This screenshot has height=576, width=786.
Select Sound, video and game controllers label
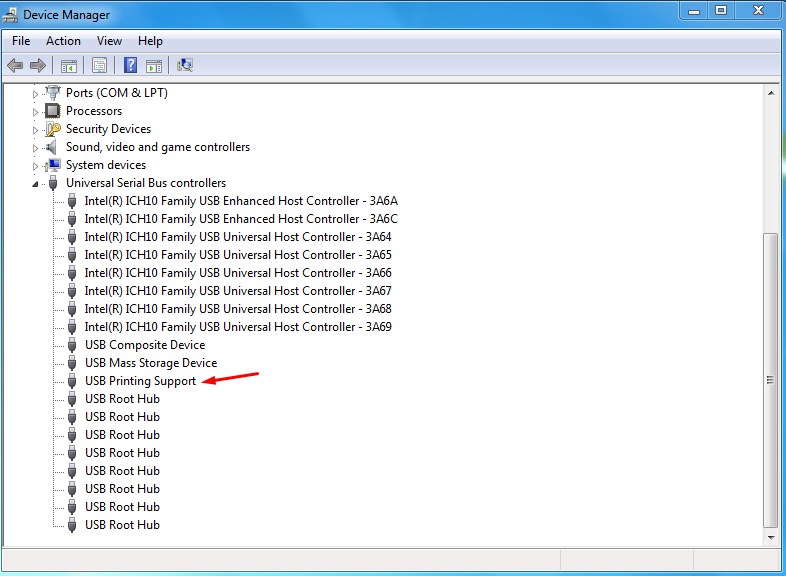[x=158, y=147]
